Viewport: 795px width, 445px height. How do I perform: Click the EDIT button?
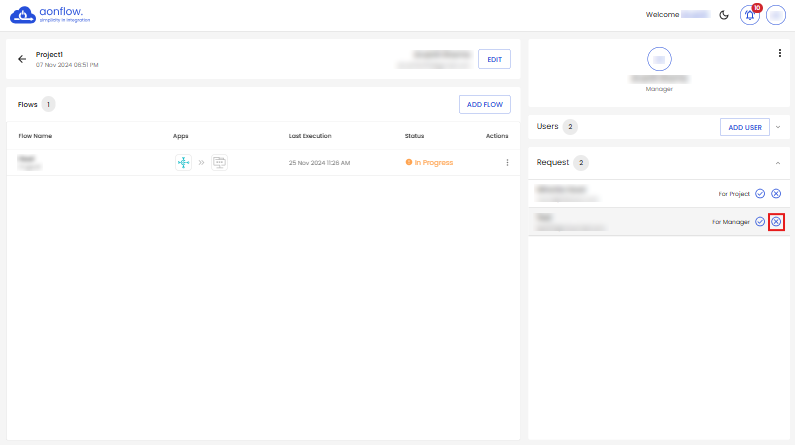coord(494,60)
